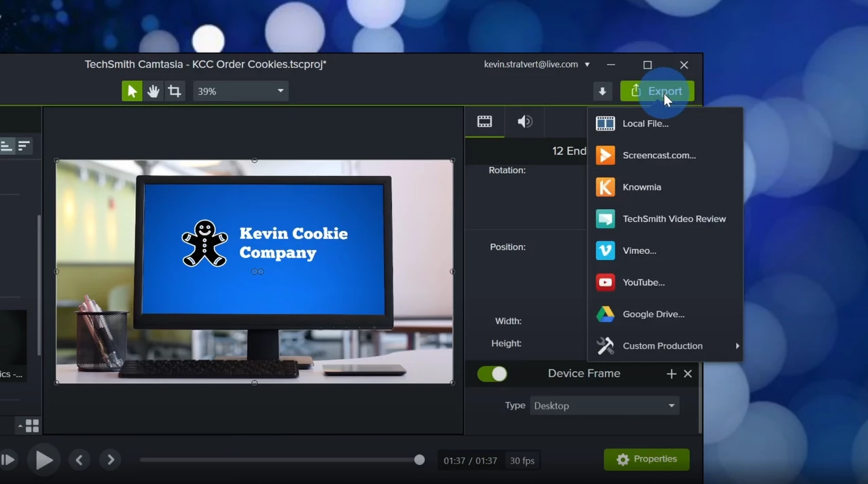Choose Local File from the export menu
The width and height of the screenshot is (868, 484).
pyautogui.click(x=645, y=124)
